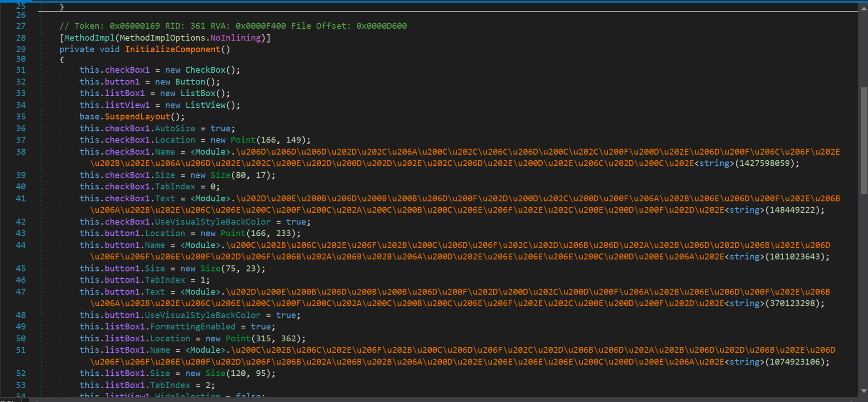Viewport: 868px width, 402px height.
Task: Click line number 45 in the gutter
Action: click(21, 268)
